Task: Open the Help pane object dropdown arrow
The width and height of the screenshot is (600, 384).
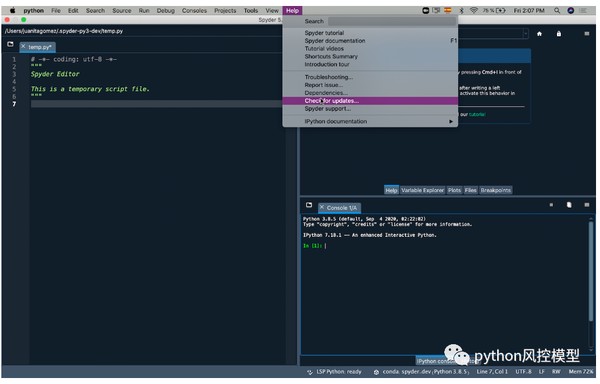Action: (x=525, y=34)
